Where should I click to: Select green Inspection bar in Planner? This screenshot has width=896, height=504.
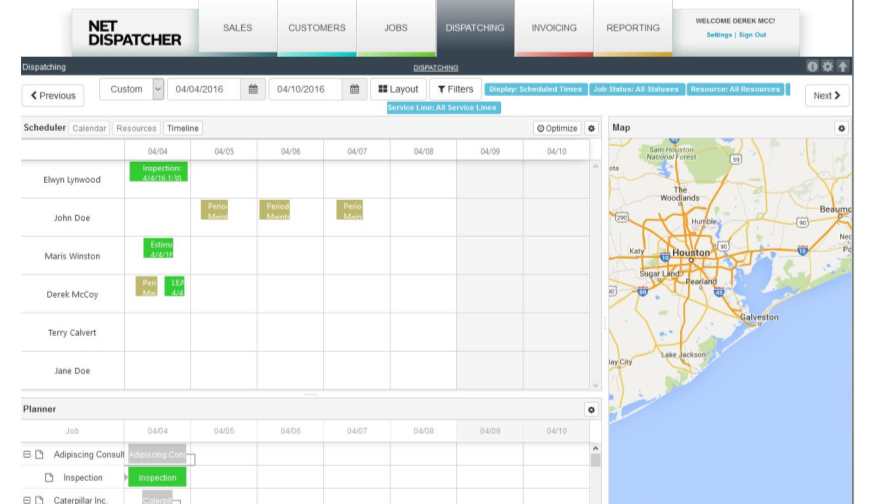click(157, 477)
